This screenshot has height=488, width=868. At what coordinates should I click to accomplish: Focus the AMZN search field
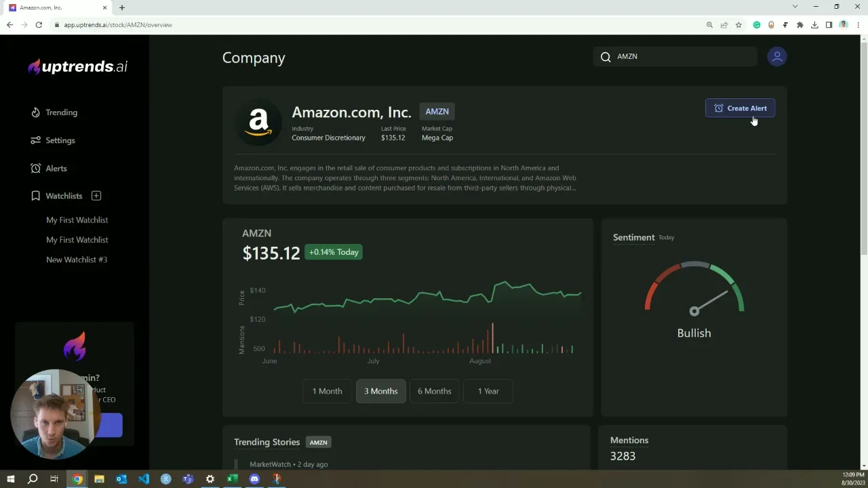[675, 56]
